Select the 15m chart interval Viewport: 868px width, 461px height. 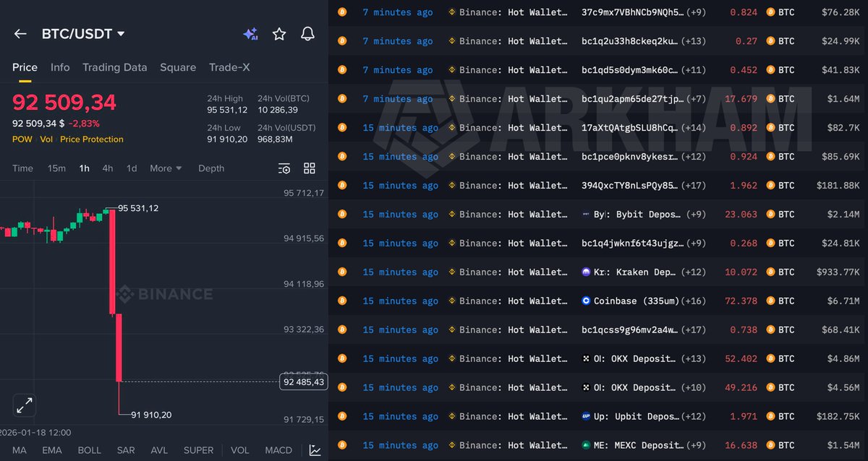(x=56, y=168)
